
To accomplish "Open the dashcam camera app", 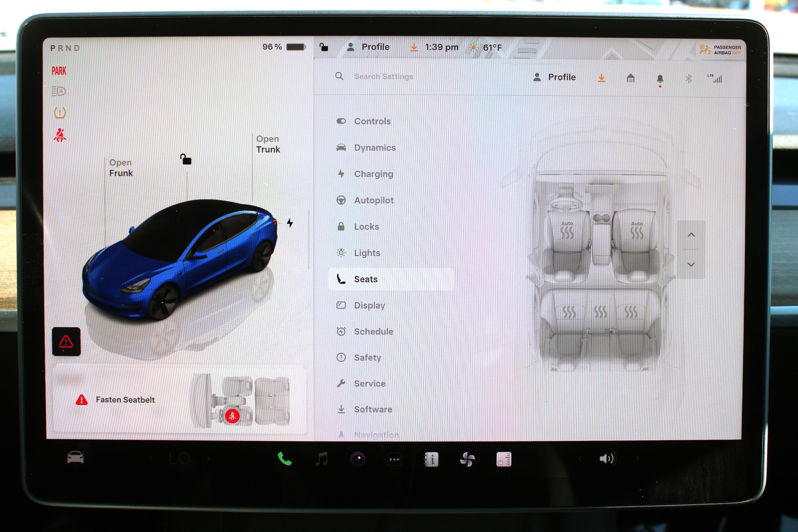I will pyautogui.click(x=358, y=459).
